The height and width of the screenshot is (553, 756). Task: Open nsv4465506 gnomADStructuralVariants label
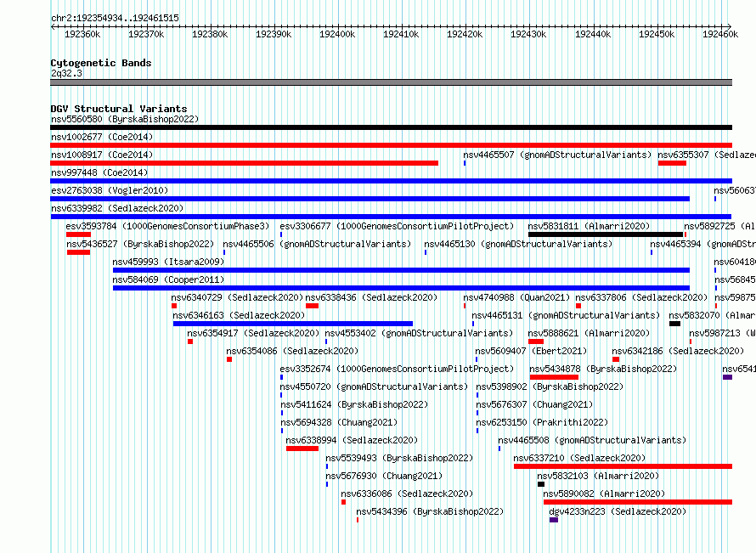point(317,244)
